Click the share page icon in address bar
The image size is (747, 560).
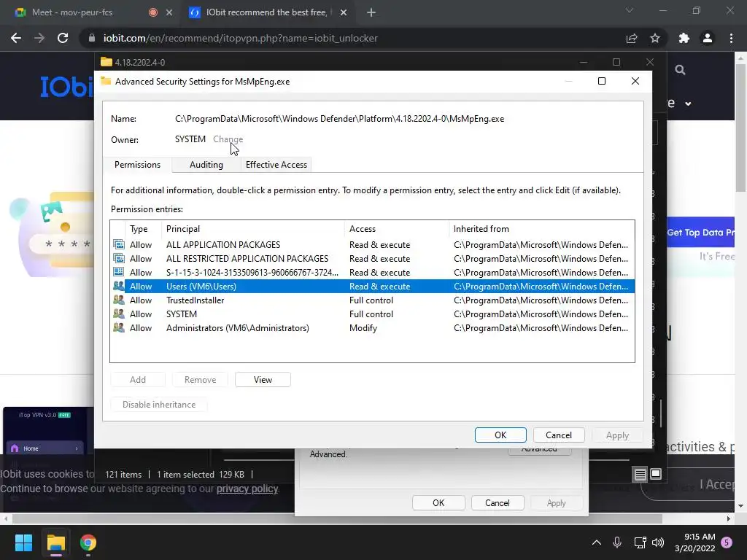[x=632, y=38]
